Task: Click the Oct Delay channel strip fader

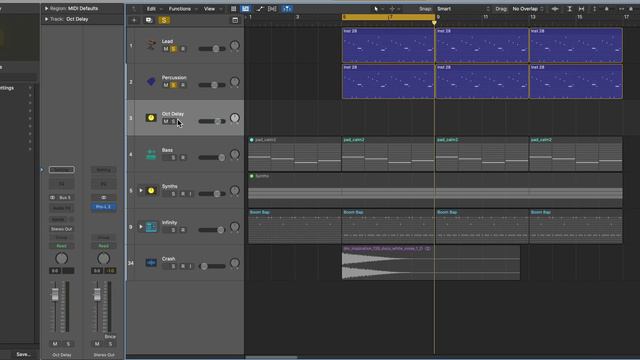Action: [55, 295]
